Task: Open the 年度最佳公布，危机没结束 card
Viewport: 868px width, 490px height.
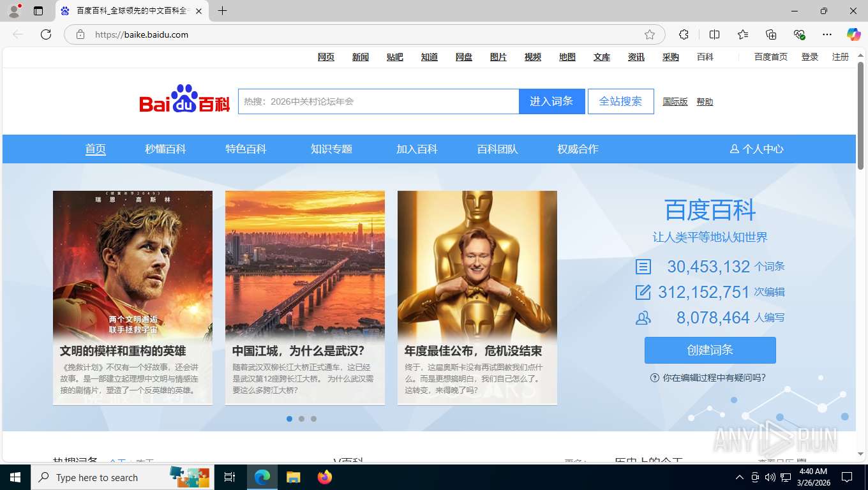Action: [x=477, y=297]
